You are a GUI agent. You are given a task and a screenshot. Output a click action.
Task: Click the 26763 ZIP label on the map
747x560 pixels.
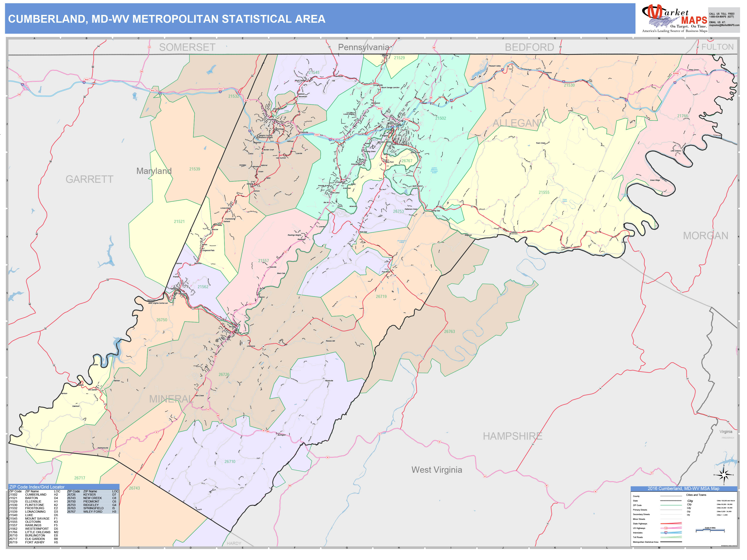450,331
